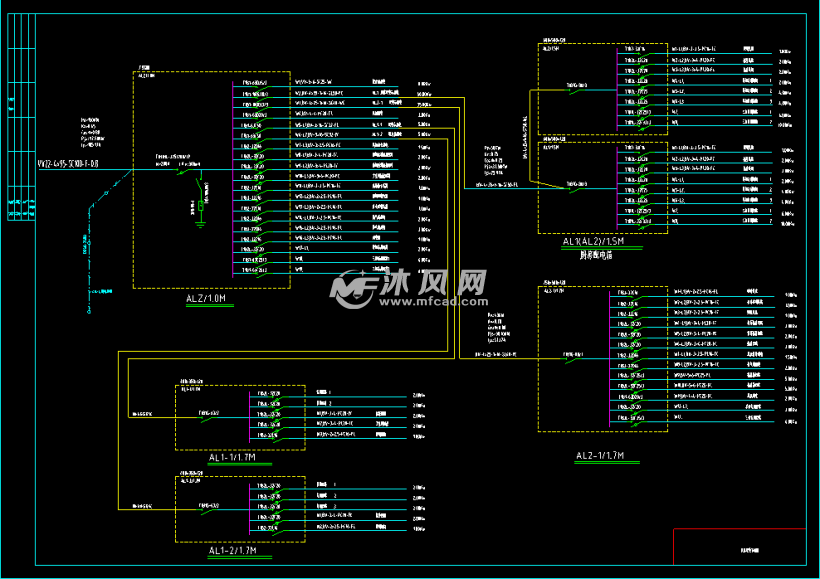Click the AL2-1/1.7M panel label
This screenshot has height=579, width=820.
(x=600, y=456)
